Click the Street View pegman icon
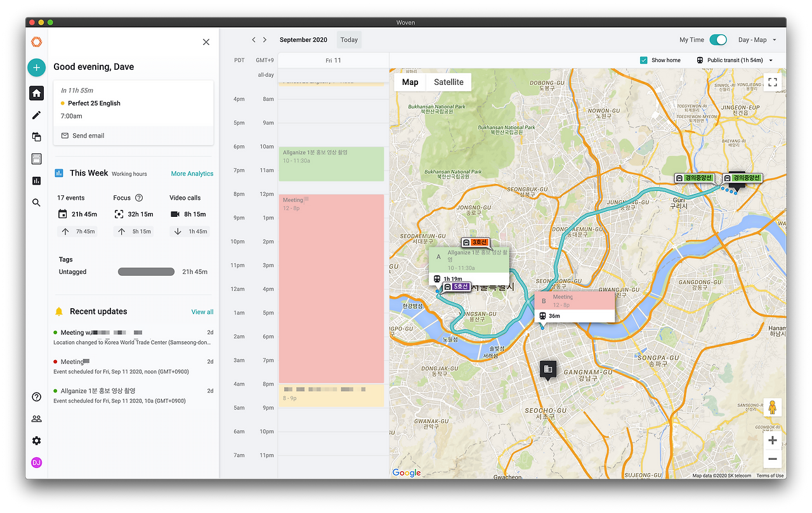This screenshot has height=513, width=812. (772, 408)
